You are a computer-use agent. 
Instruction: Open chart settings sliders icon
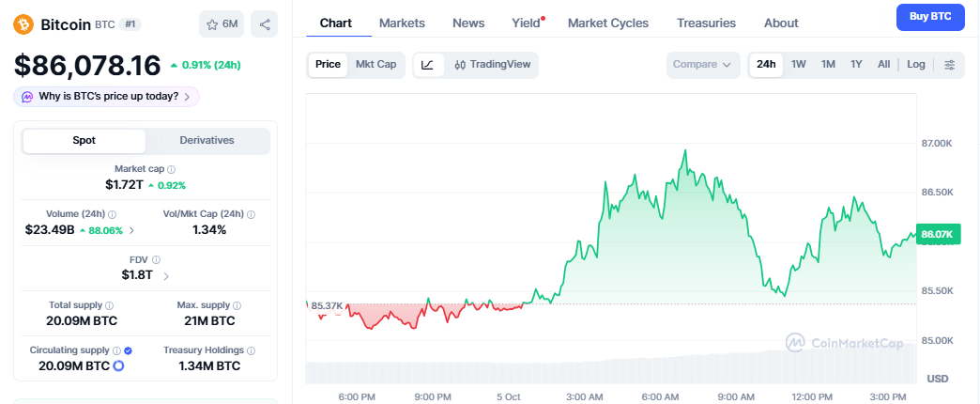[949, 65]
